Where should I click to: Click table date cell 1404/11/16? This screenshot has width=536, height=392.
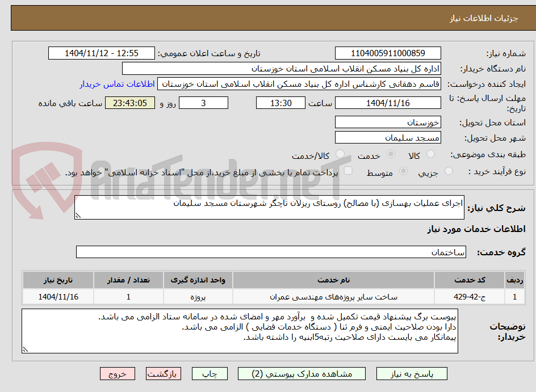click(x=58, y=297)
